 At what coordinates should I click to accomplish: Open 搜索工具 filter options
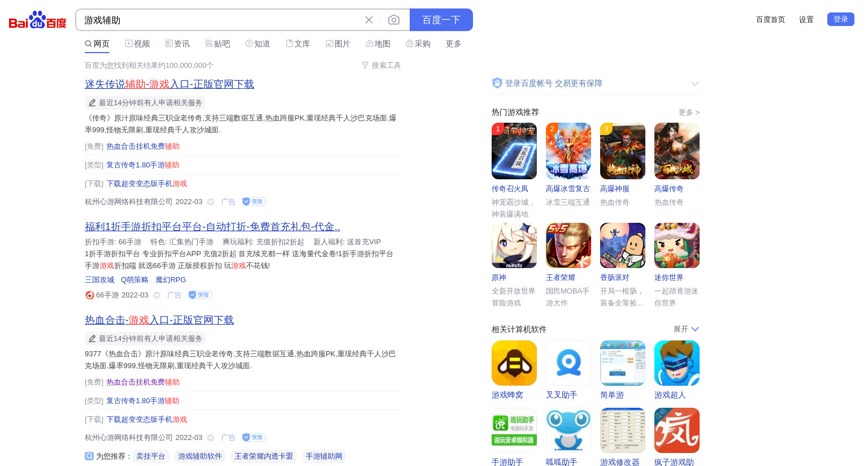381,66
